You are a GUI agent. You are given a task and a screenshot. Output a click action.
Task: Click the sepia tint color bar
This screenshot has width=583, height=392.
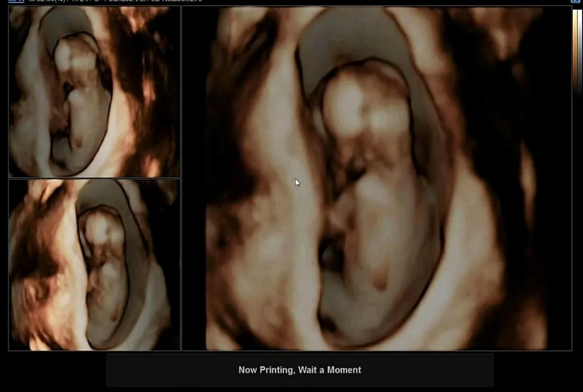pyautogui.click(x=575, y=52)
